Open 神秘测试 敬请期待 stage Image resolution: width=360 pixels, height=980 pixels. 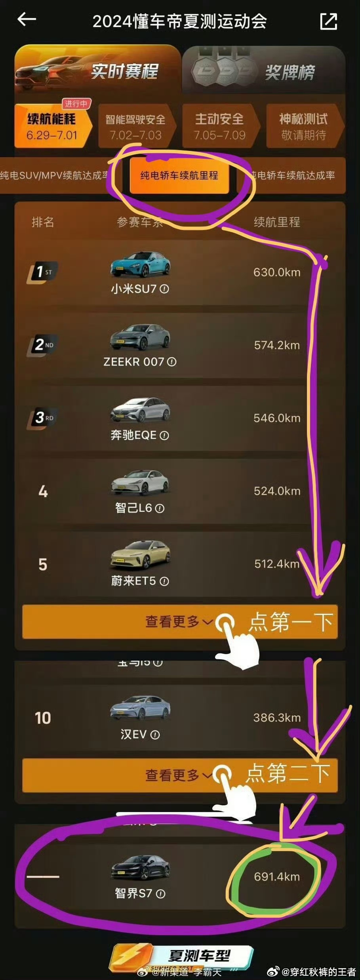point(304,127)
